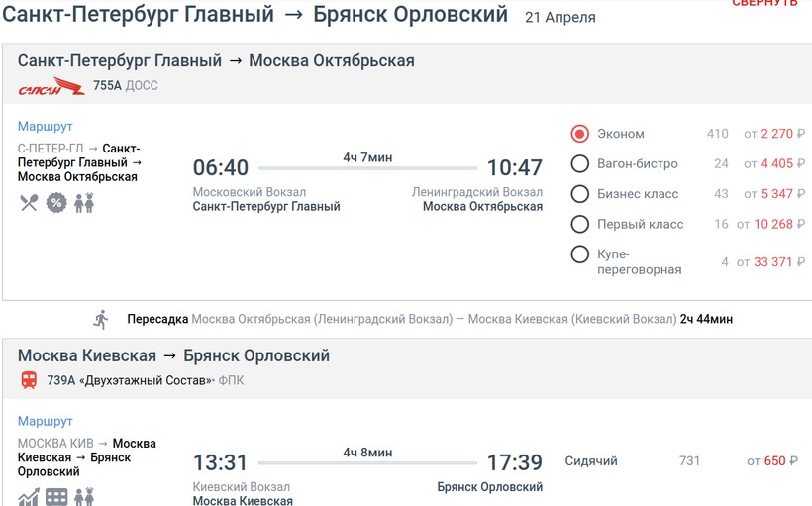812x506 pixels.
Task: Click train number 755A
Action: [x=107, y=86]
